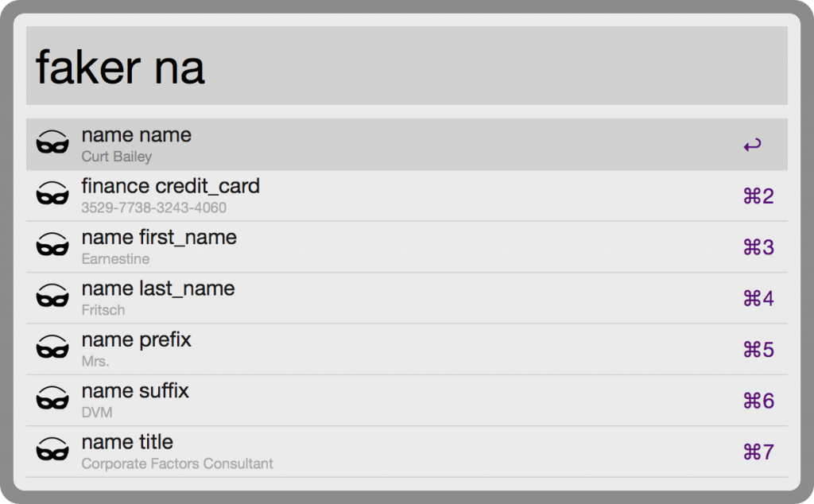Click the mask icon beside finance credit_card
Screen dimensions: 814x504
click(52, 196)
